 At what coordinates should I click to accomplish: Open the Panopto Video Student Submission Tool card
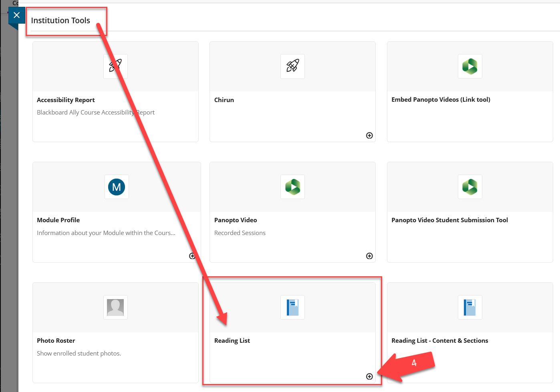click(x=470, y=212)
